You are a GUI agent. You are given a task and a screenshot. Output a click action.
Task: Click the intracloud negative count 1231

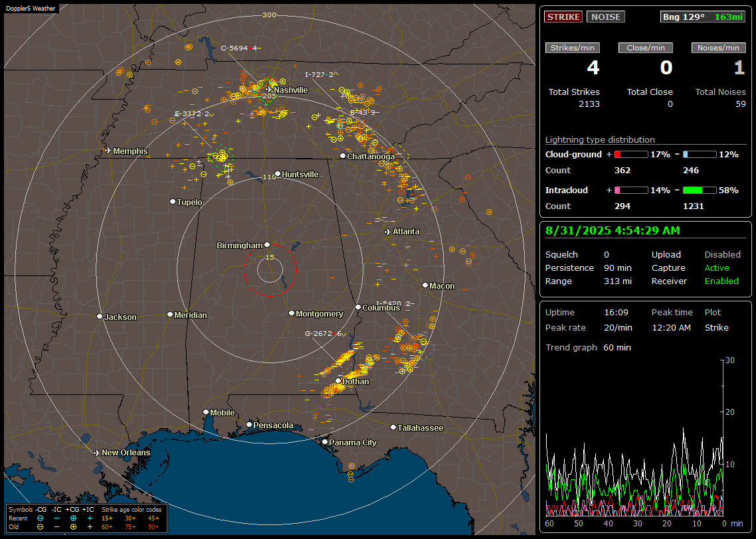click(694, 206)
